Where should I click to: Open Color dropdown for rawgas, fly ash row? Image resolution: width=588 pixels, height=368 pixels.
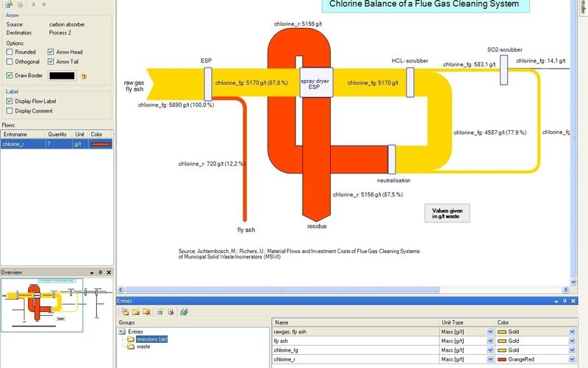(x=572, y=332)
